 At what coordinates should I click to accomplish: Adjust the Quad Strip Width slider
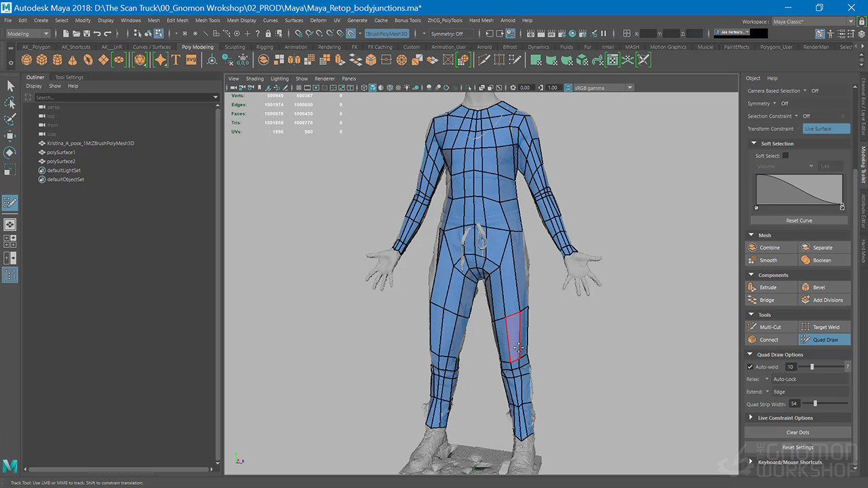click(x=815, y=404)
